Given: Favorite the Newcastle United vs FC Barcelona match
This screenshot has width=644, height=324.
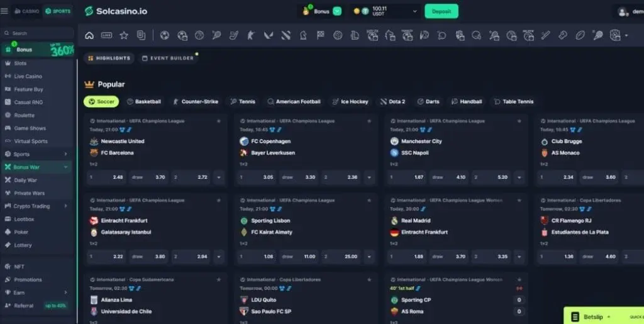Looking at the screenshot, I should (219, 121).
